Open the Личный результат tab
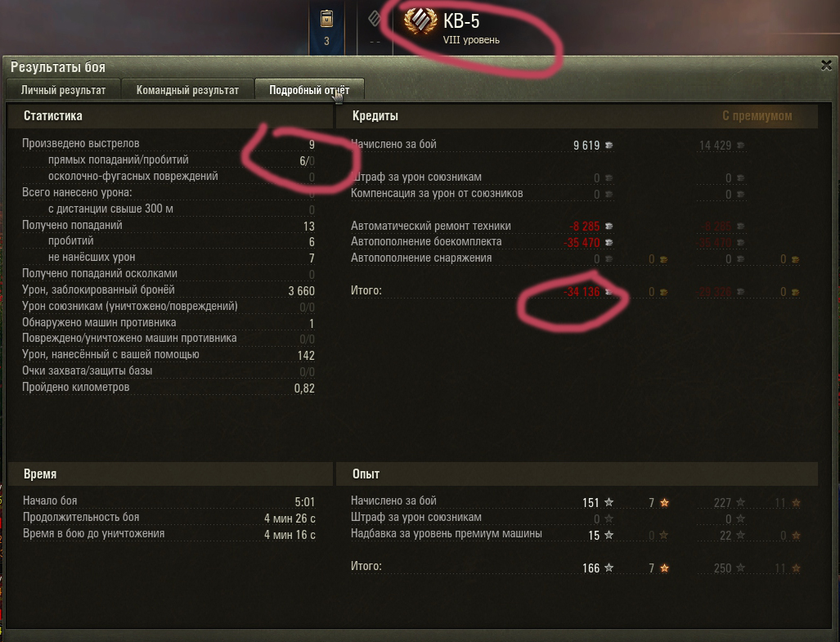This screenshot has width=840, height=642. 63,90
